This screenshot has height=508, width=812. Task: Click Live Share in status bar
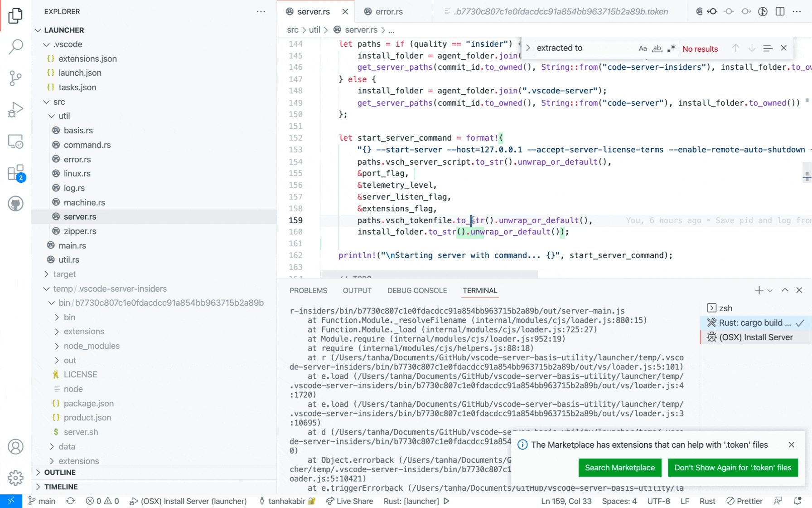pos(349,501)
